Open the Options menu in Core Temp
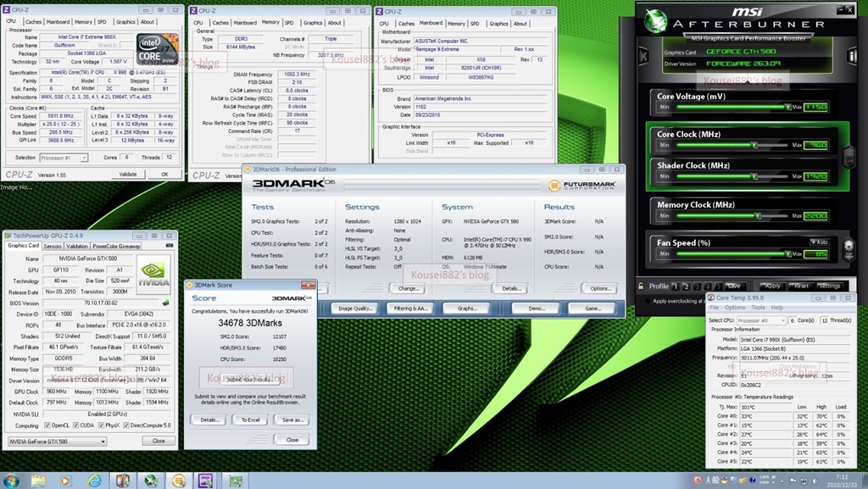868x489 pixels. 735,308
